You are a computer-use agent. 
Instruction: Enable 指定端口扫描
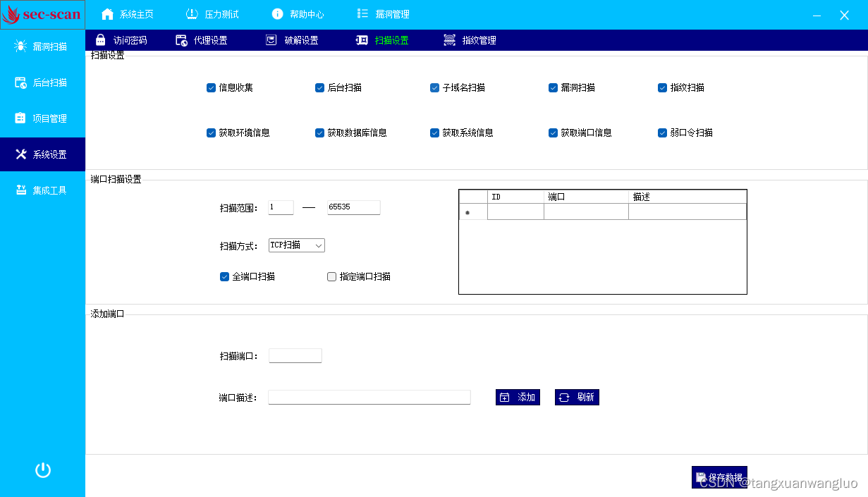point(331,276)
